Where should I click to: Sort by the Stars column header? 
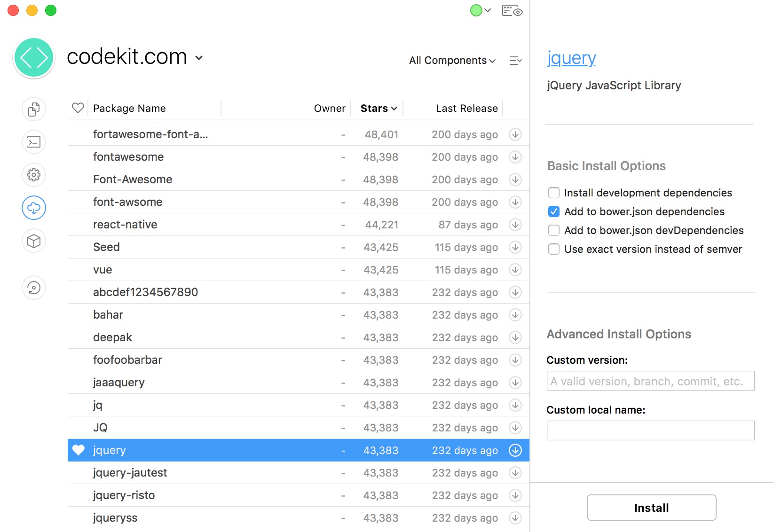(378, 109)
